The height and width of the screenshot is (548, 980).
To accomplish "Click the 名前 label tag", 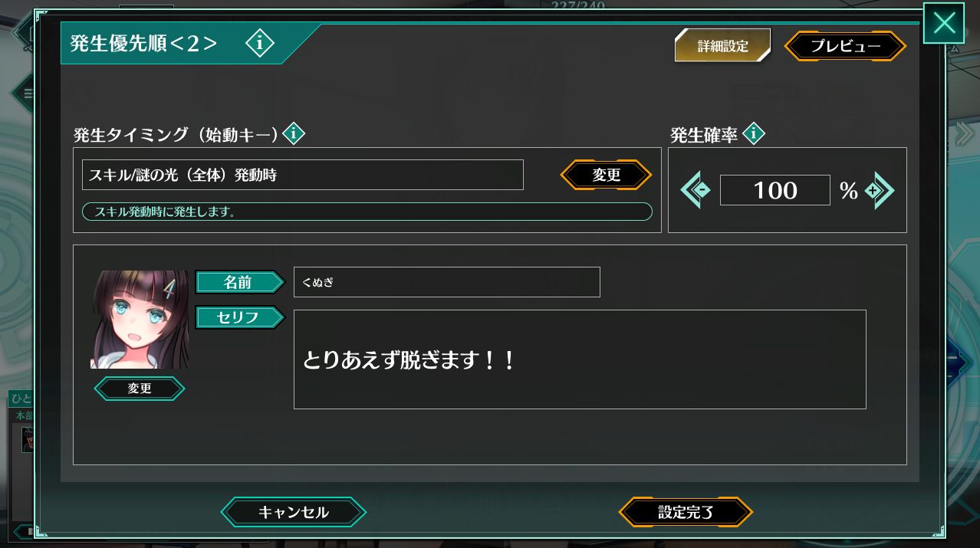I will [239, 282].
